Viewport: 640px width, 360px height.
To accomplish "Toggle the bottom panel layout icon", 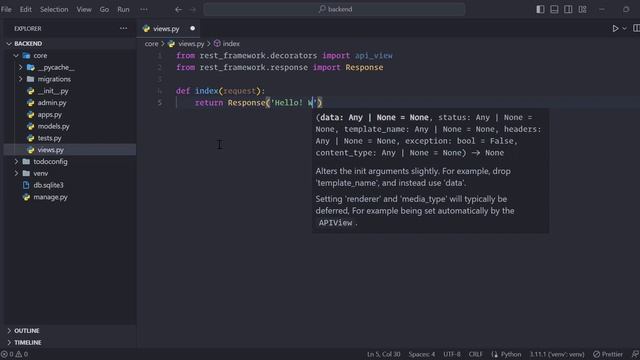I will (x=554, y=9).
